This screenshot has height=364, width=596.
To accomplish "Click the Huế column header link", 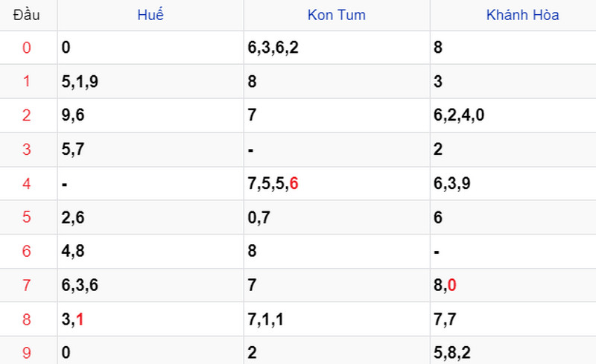I will coord(150,15).
